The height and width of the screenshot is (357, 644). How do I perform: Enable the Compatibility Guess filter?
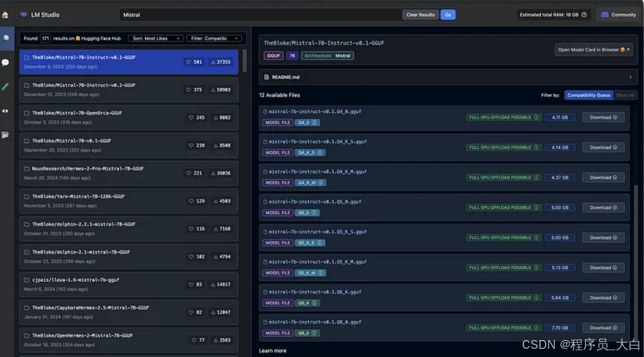pos(588,95)
